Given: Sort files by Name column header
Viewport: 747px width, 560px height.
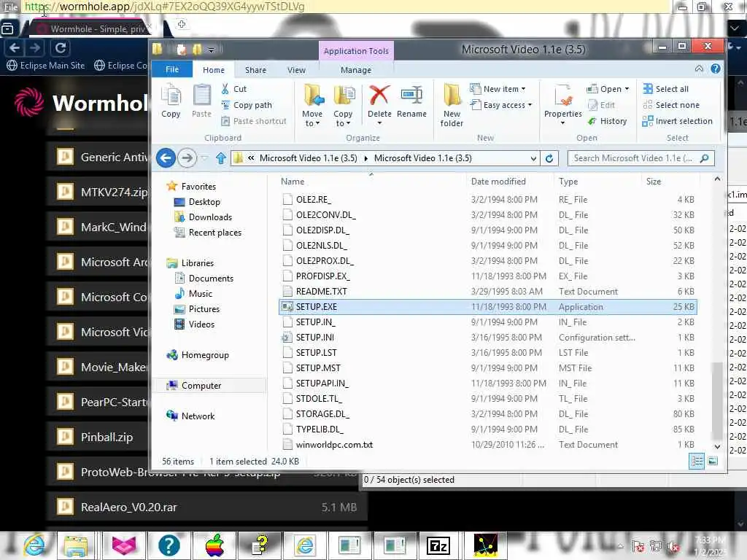Looking at the screenshot, I should pos(292,182).
